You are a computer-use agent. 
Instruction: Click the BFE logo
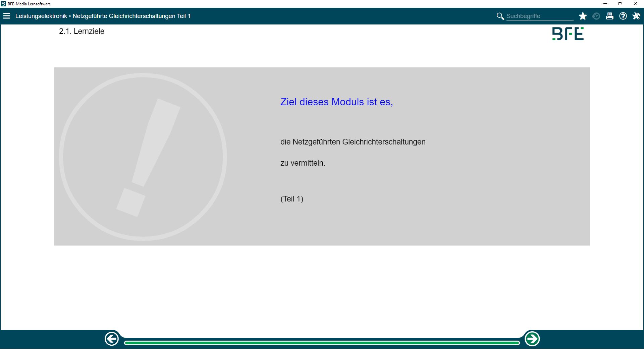[x=568, y=34]
